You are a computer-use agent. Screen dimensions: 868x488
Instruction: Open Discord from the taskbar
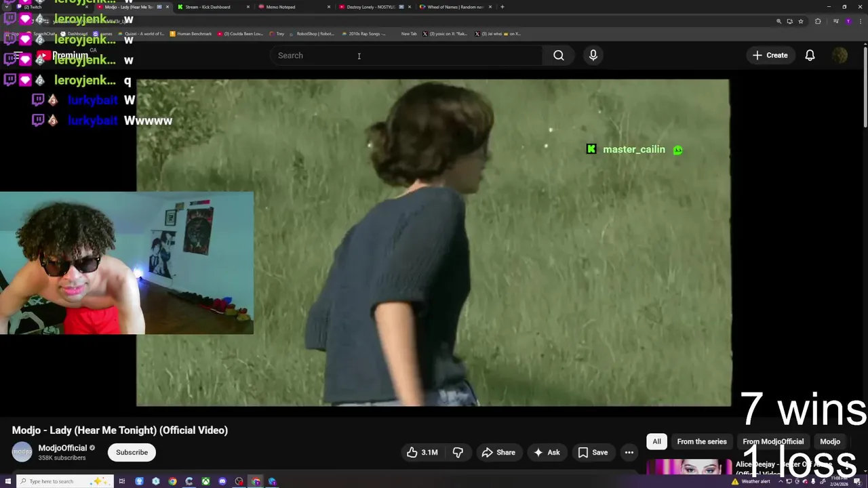(222, 481)
